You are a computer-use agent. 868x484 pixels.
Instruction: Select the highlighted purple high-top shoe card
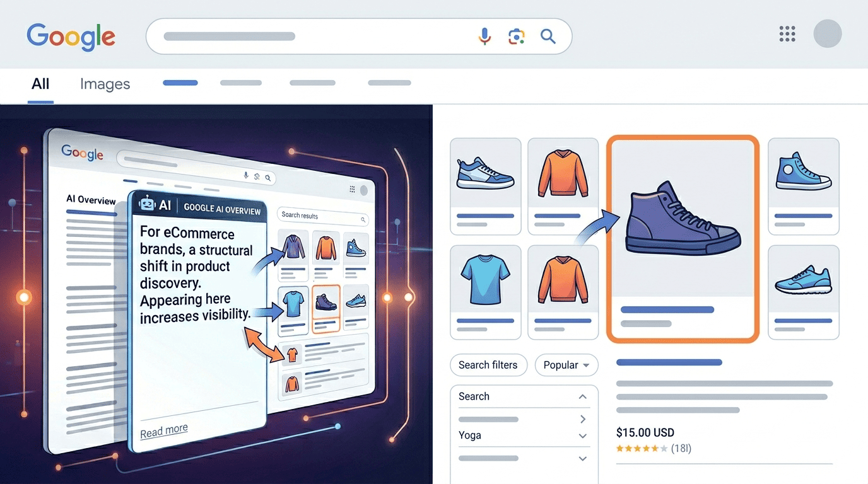point(683,239)
